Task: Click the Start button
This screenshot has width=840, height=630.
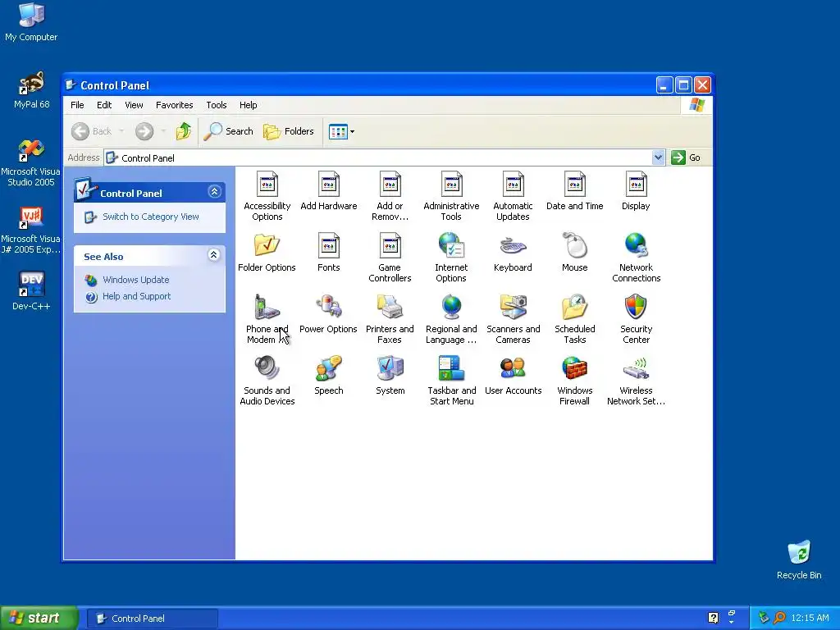Action: coord(39,619)
